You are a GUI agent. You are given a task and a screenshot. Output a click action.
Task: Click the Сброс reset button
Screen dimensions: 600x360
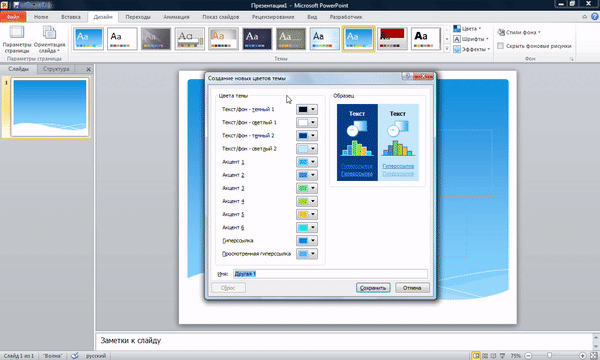(x=228, y=288)
